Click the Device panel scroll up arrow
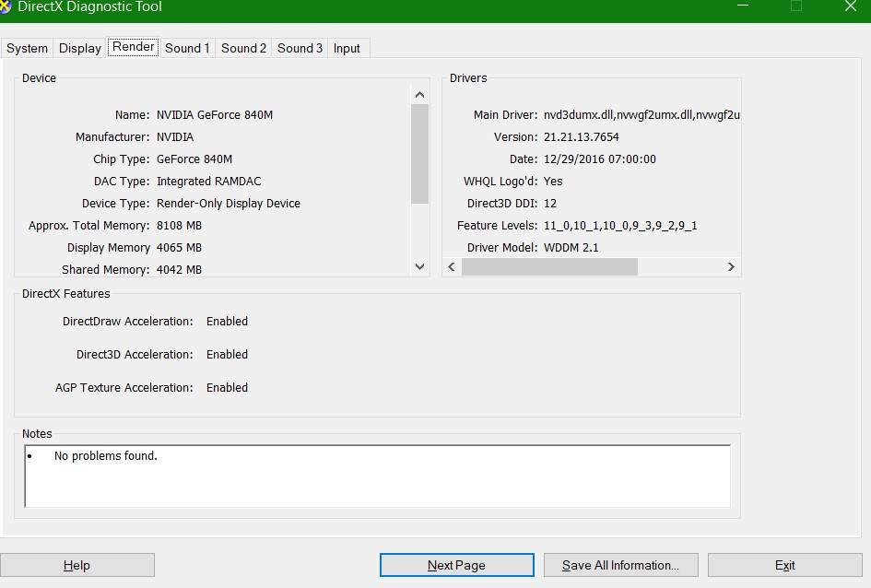The width and height of the screenshot is (871, 588). point(420,94)
